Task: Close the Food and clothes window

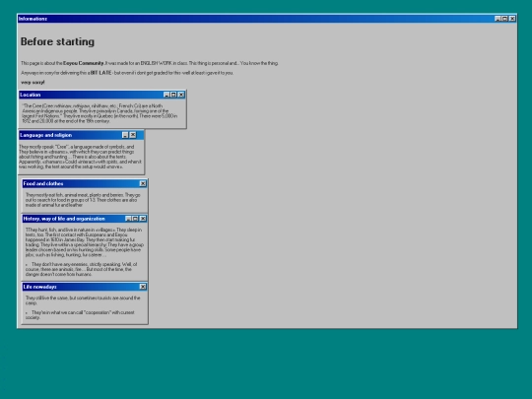Action: point(143,183)
